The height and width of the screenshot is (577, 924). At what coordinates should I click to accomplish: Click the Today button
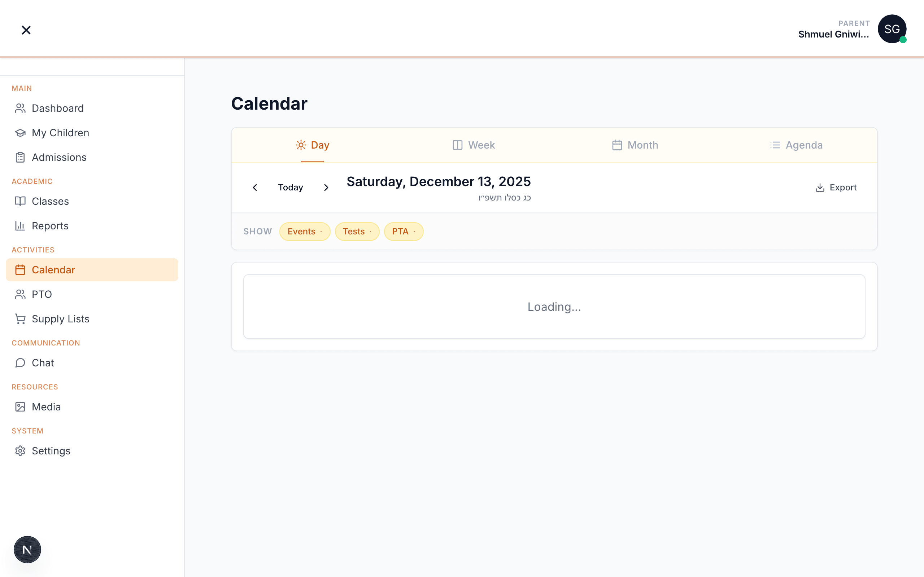point(290,187)
